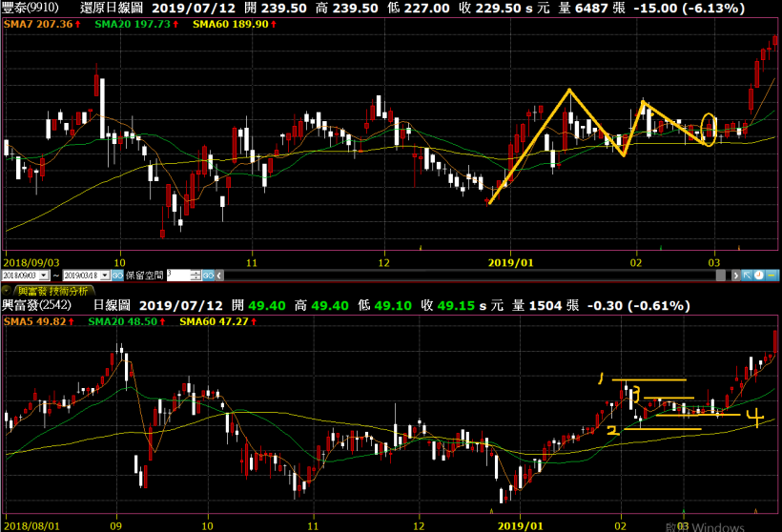The image size is (782, 532).
Task: Click the 2019/01 axis label on the 興富發 chart
Action: pos(520,526)
